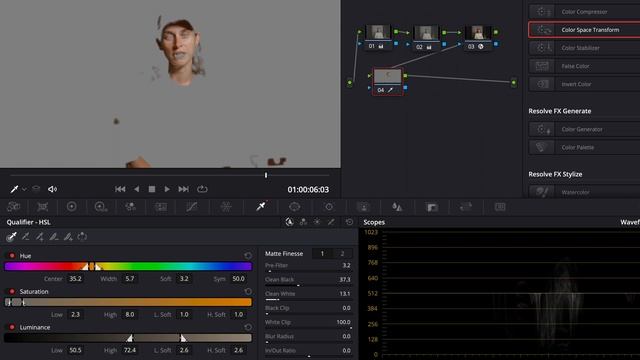This screenshot has height=360, width=640.
Task: Open the viewer picker dropdown chevron
Action: point(24,189)
